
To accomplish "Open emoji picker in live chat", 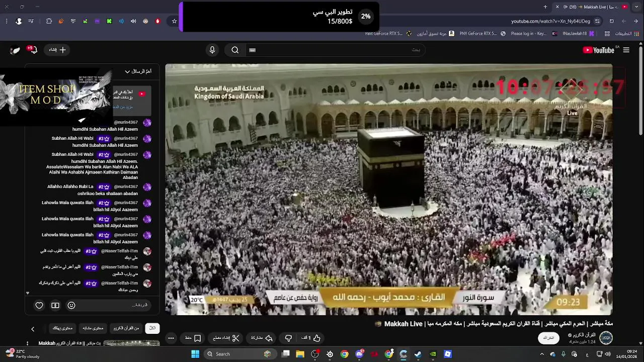I will click(71, 305).
